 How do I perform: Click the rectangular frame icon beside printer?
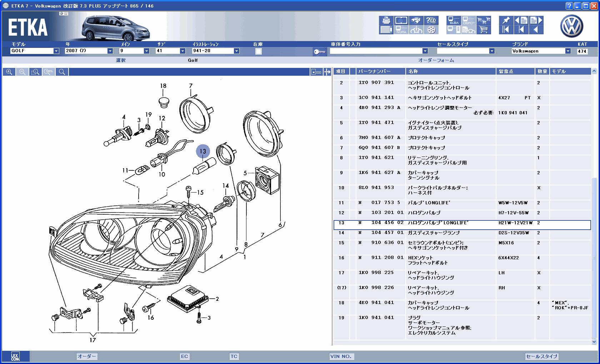click(401, 20)
